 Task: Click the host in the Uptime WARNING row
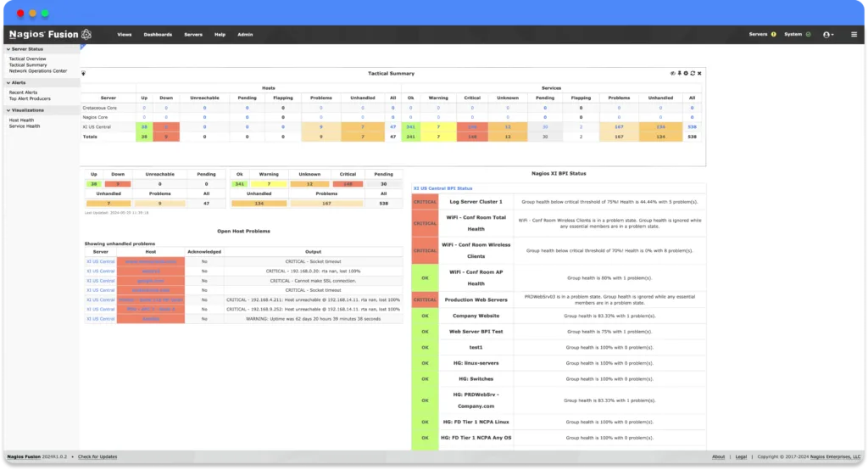click(151, 319)
